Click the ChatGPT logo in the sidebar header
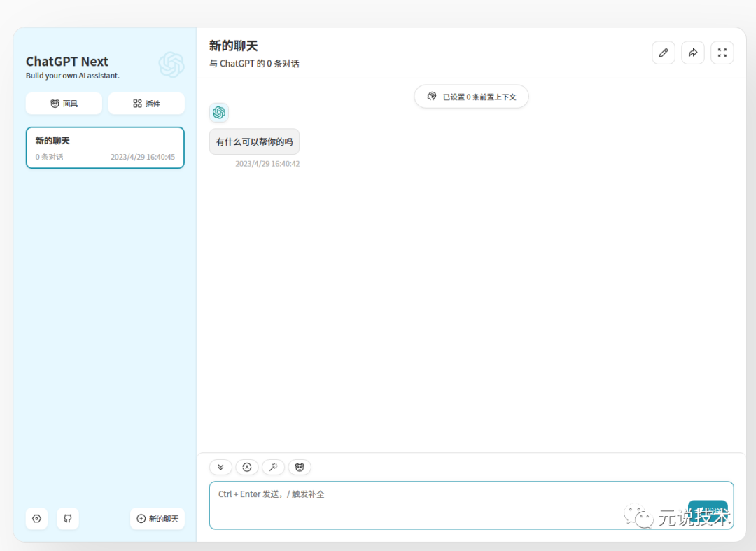 (171, 64)
